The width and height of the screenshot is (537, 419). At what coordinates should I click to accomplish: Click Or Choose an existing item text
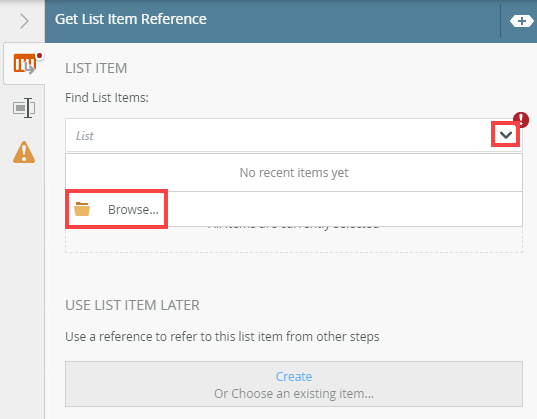point(294,394)
